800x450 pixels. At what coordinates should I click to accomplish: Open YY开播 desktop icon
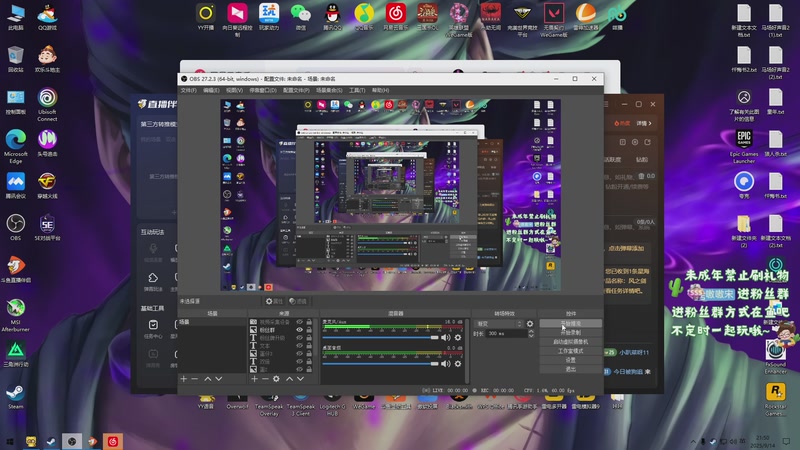(x=206, y=17)
